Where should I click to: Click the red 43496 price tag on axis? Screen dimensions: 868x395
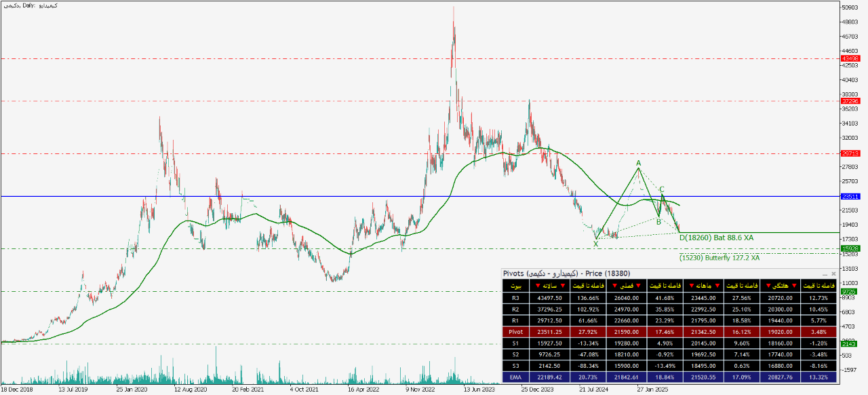[x=850, y=58]
